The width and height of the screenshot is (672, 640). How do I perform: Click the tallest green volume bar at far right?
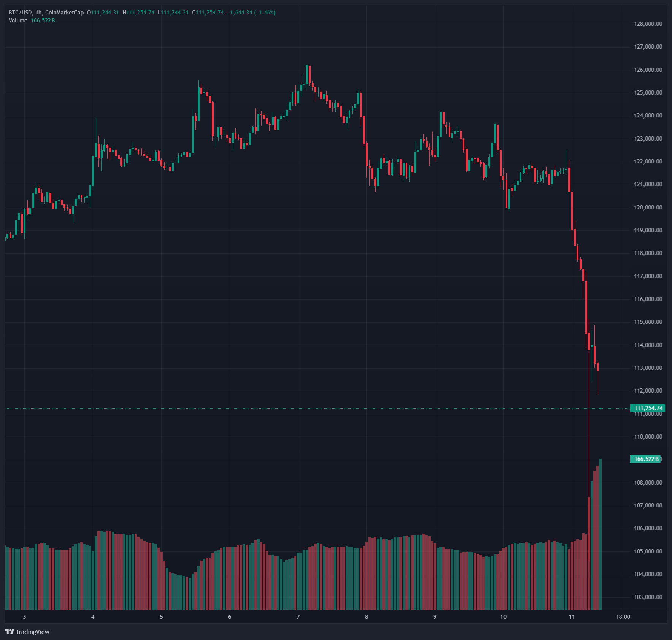coord(601,532)
